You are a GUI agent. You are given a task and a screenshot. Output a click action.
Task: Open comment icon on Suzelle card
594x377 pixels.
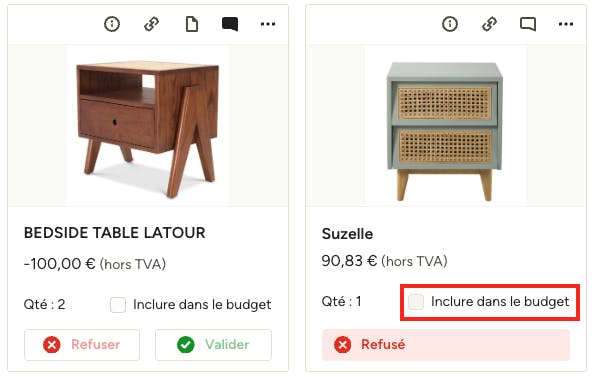click(x=528, y=24)
